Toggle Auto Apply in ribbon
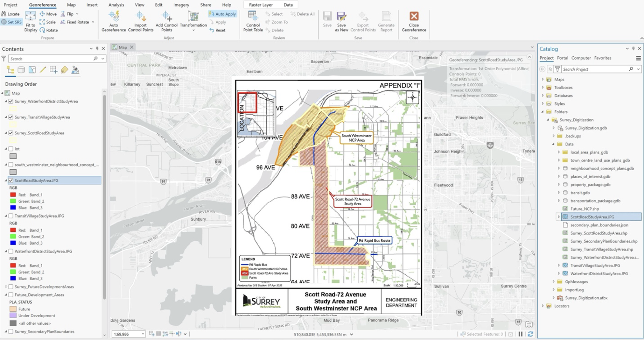This screenshot has height=340, width=644. (222, 14)
